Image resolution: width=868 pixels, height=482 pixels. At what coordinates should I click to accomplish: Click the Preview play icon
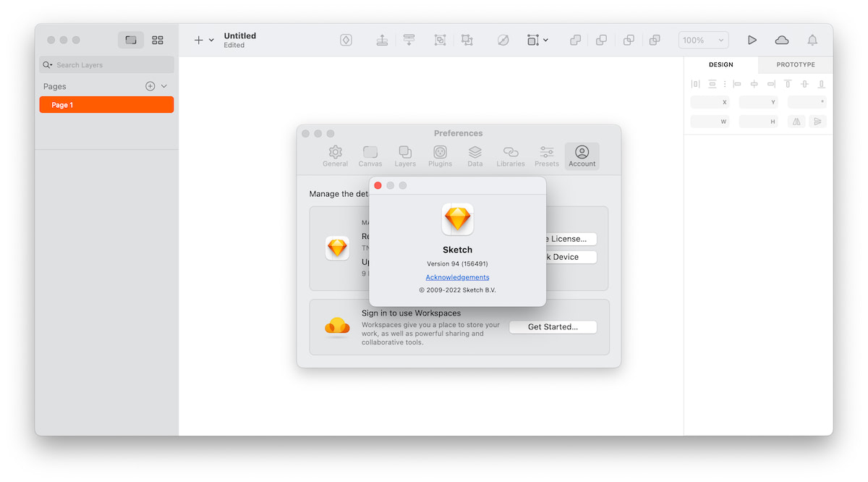(752, 41)
